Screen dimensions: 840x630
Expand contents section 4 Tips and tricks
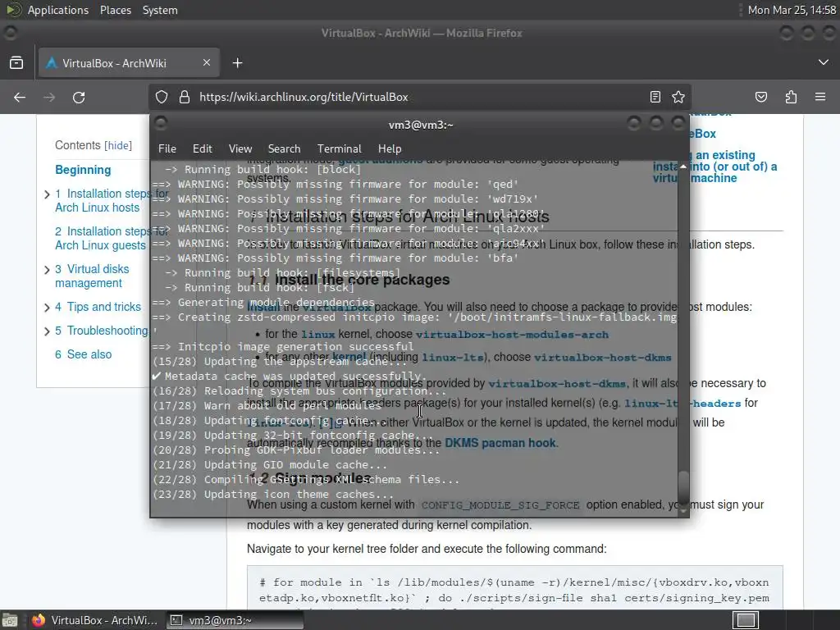tap(47, 307)
